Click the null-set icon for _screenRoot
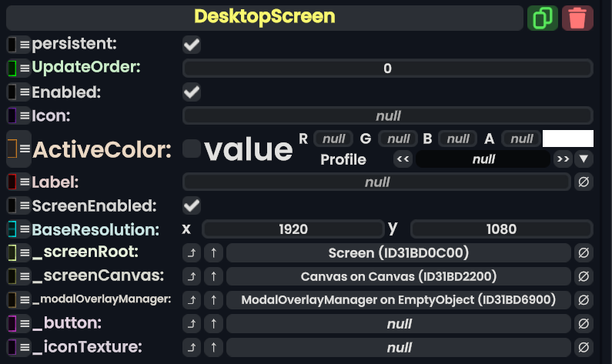Image resolution: width=612 pixels, height=364 pixels. point(584,253)
